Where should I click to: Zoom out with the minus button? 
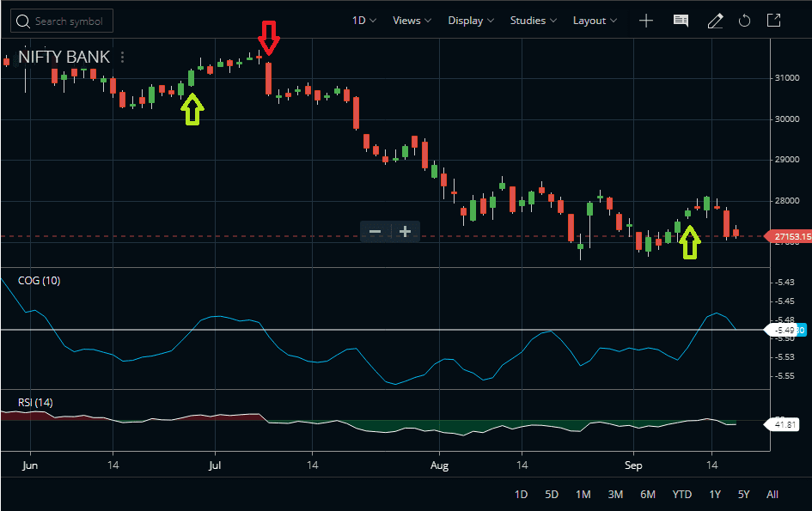pyautogui.click(x=375, y=231)
